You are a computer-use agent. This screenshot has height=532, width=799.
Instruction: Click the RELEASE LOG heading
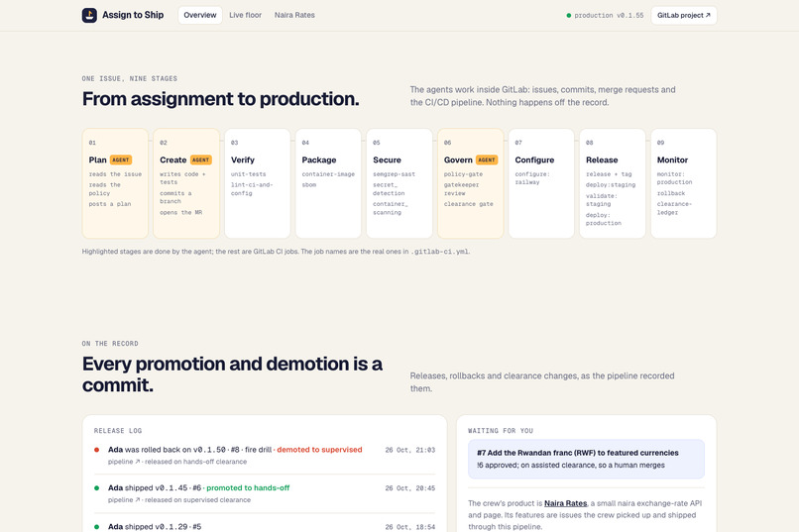pyautogui.click(x=118, y=431)
